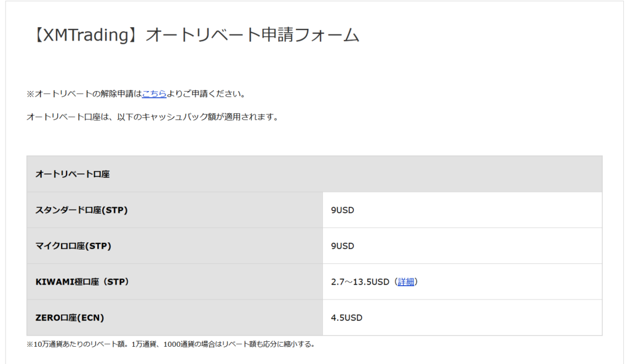Select the 4.5USD value for ZERO口座
Image resolution: width=630 pixels, height=364 pixels.
(x=347, y=318)
